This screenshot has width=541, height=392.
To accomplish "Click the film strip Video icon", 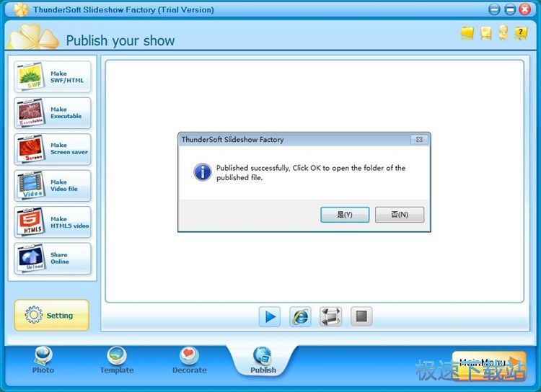I will click(31, 185).
